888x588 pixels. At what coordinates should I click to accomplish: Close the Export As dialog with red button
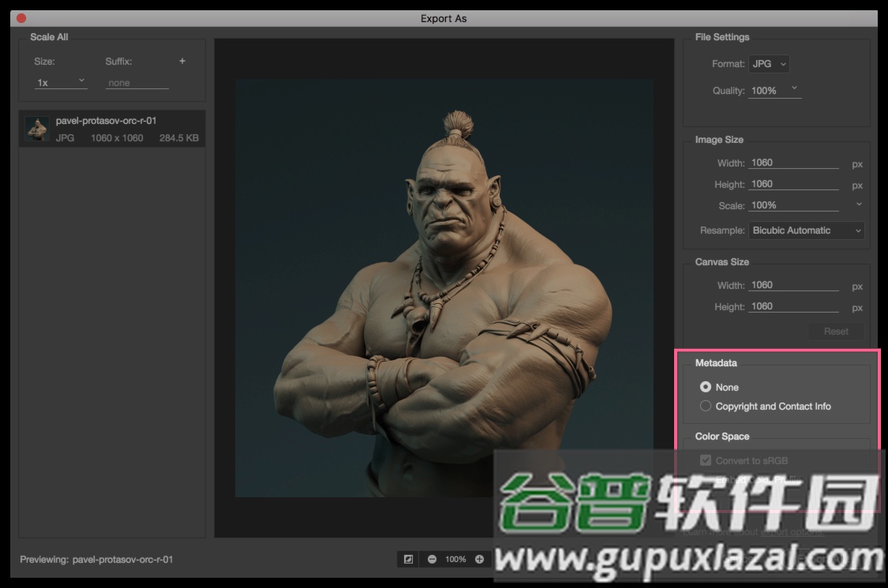[x=21, y=18]
